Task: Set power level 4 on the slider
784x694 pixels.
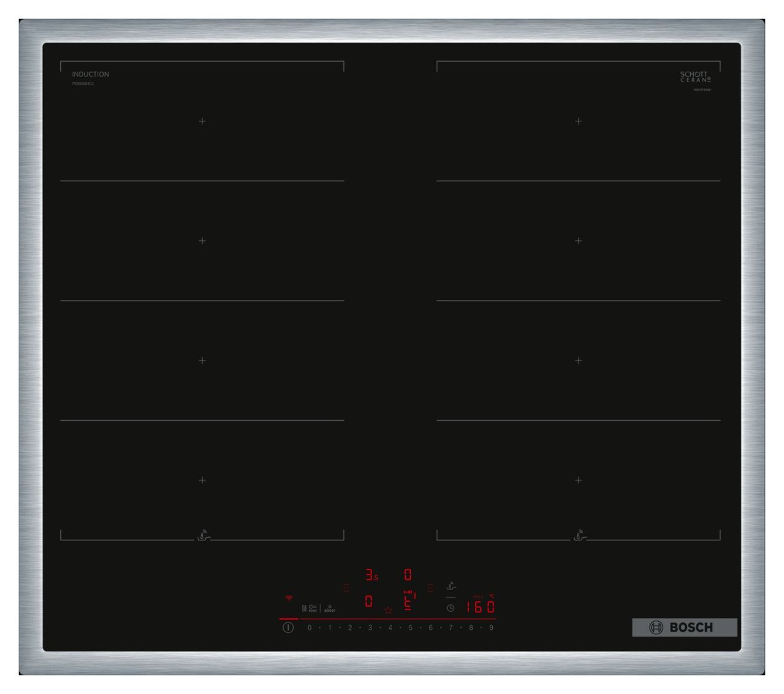Action: pyautogui.click(x=390, y=627)
